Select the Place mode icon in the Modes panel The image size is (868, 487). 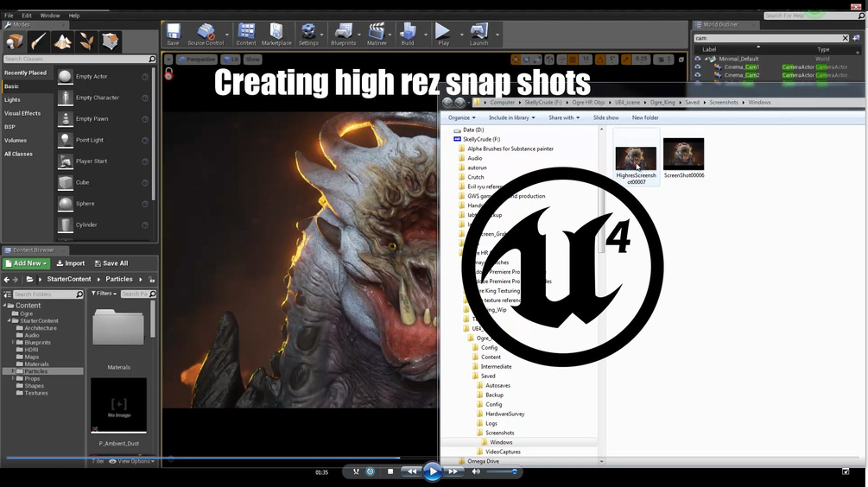click(15, 41)
